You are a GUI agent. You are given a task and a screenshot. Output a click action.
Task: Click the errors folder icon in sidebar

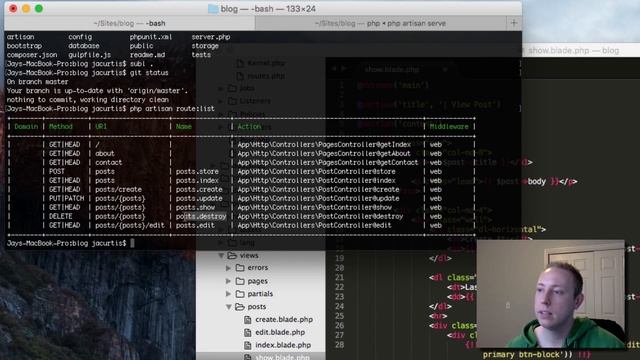click(x=240, y=268)
